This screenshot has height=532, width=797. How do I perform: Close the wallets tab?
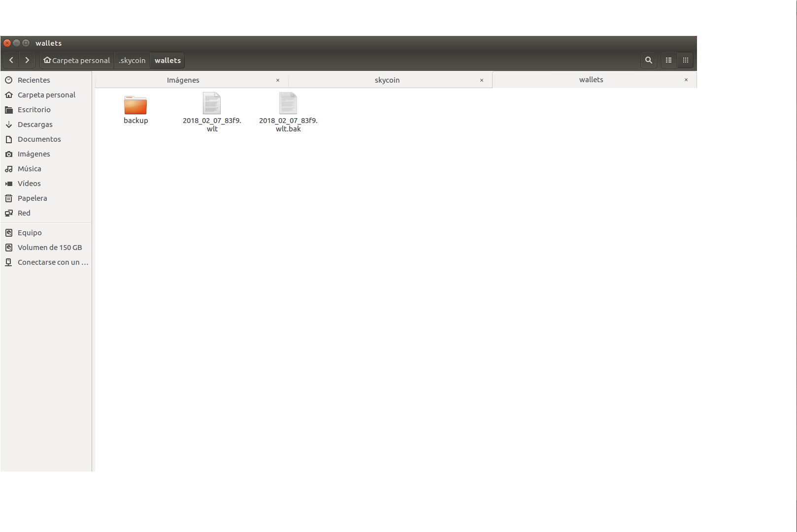coord(686,79)
